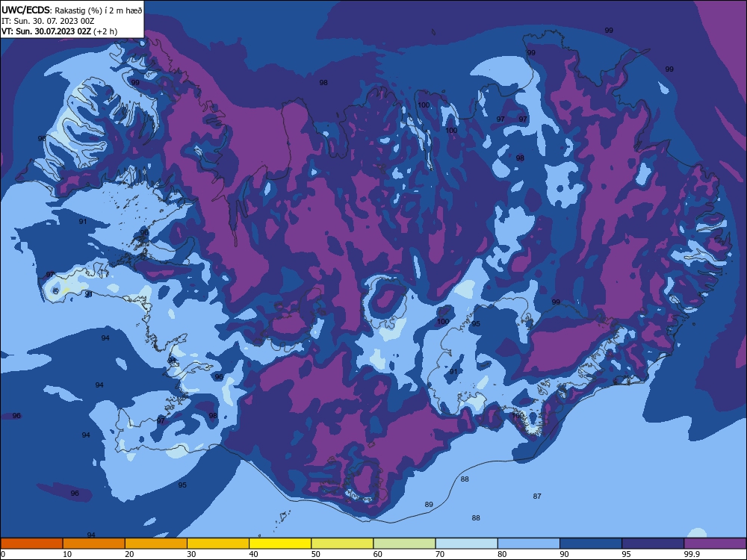Pick the purple above-99.9 legend swatch

(x=716, y=544)
